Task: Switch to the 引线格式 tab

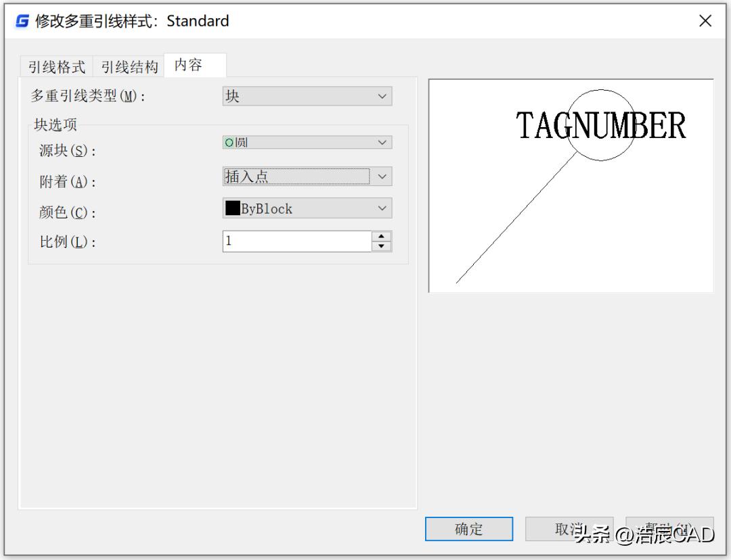Action: [x=55, y=66]
